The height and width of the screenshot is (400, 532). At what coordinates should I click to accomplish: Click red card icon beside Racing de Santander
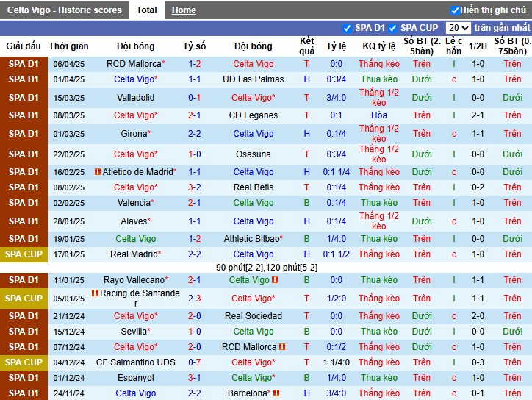pyautogui.click(x=95, y=293)
